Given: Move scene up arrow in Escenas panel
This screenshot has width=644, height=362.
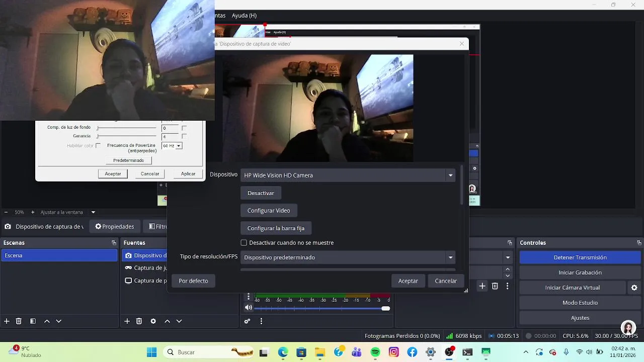Looking at the screenshot, I should coord(47,321).
